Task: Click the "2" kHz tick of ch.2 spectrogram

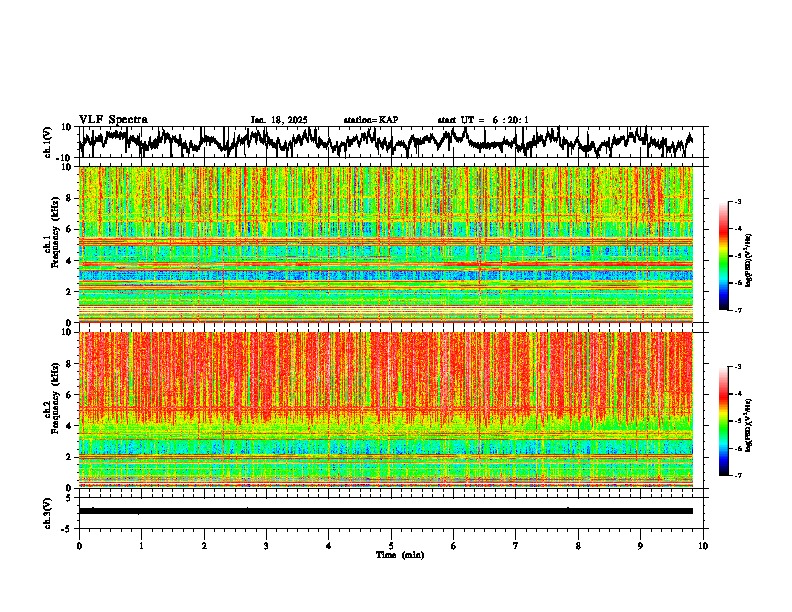Action: click(70, 457)
